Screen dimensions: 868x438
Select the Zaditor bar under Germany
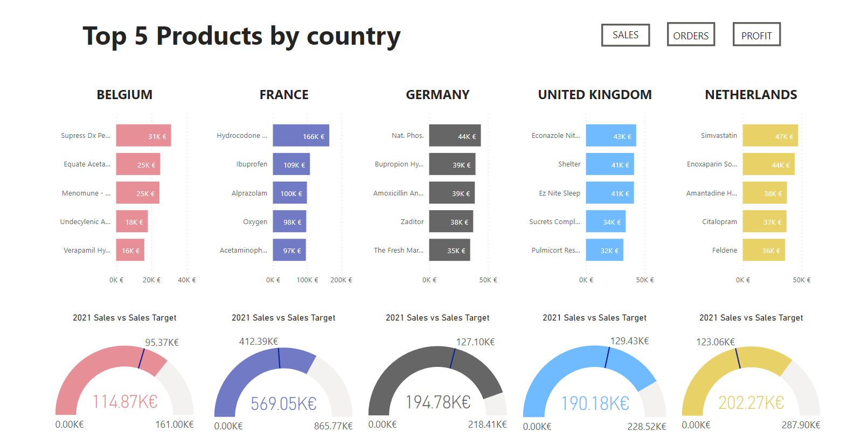450,221
